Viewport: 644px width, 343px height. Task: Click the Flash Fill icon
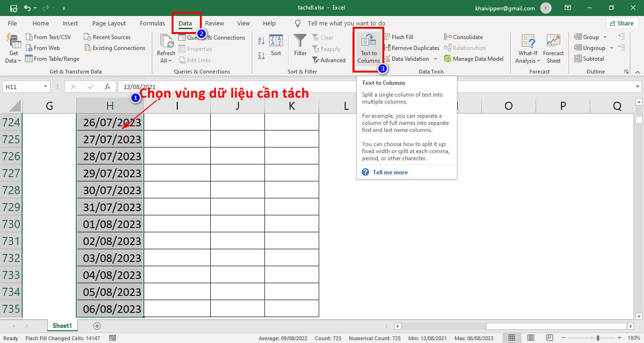(388, 37)
